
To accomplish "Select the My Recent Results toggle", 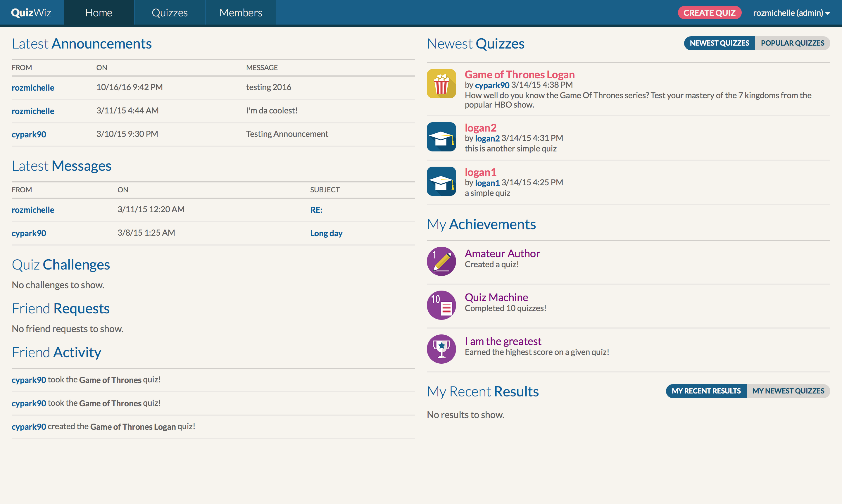I will (706, 391).
